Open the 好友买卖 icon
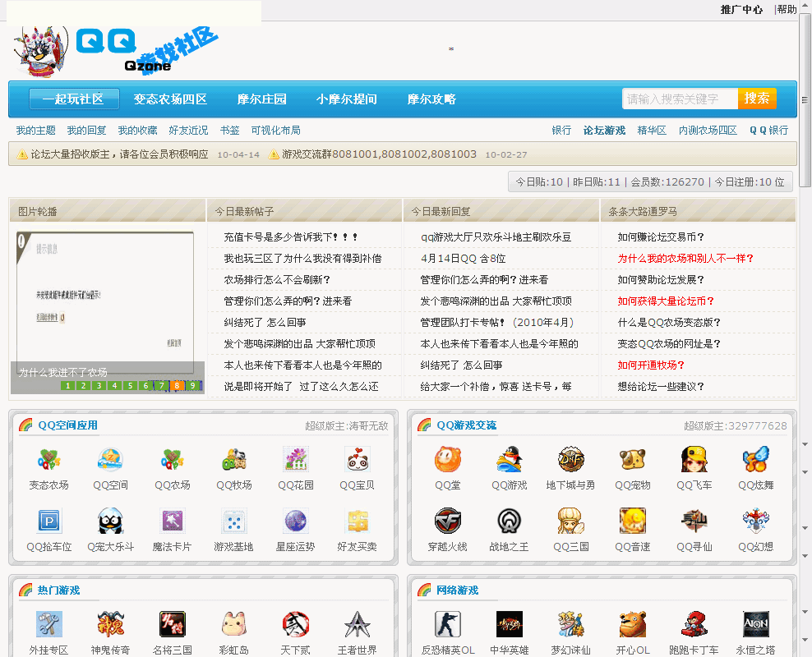This screenshot has height=657, width=812. pyautogui.click(x=358, y=521)
